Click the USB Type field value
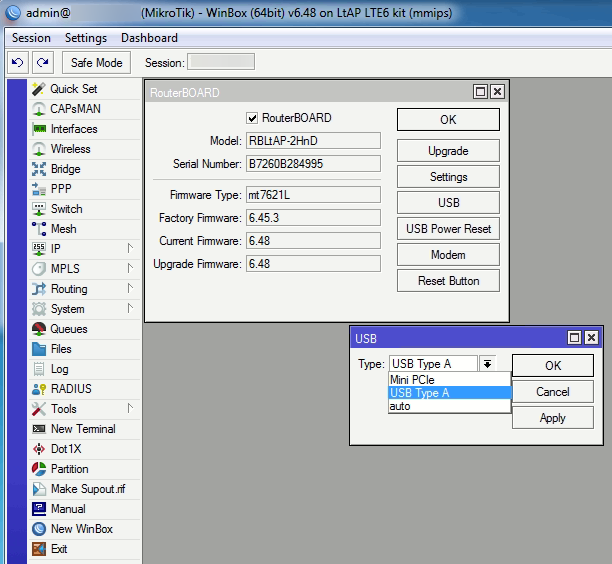 tap(433, 364)
